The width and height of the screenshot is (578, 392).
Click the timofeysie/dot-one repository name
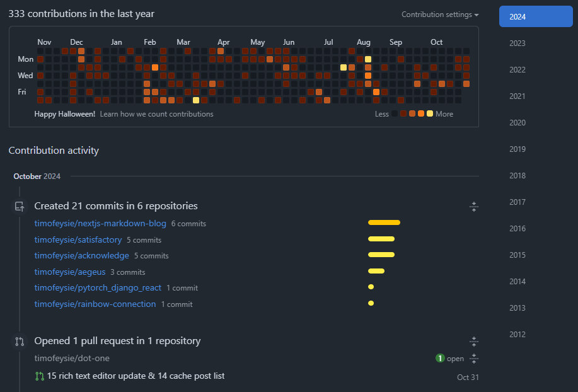click(72, 358)
